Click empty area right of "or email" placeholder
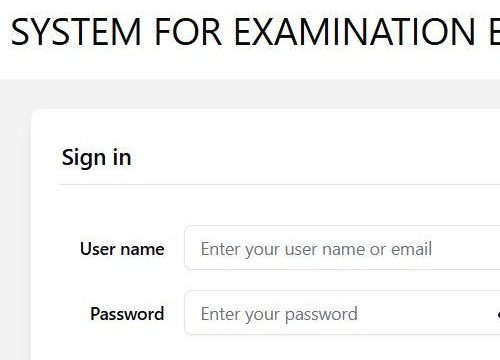 pos(467,248)
